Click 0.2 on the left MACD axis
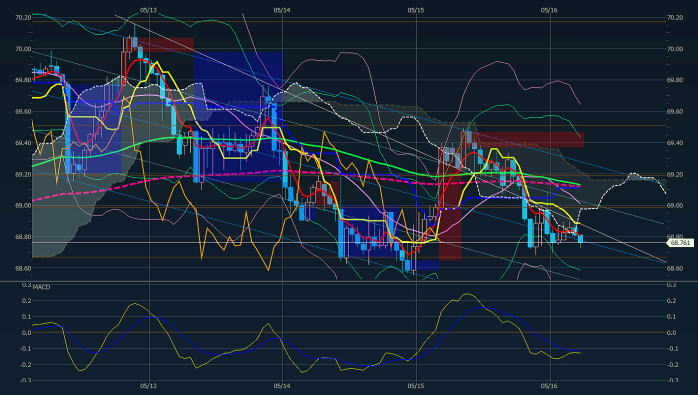 click(27, 301)
